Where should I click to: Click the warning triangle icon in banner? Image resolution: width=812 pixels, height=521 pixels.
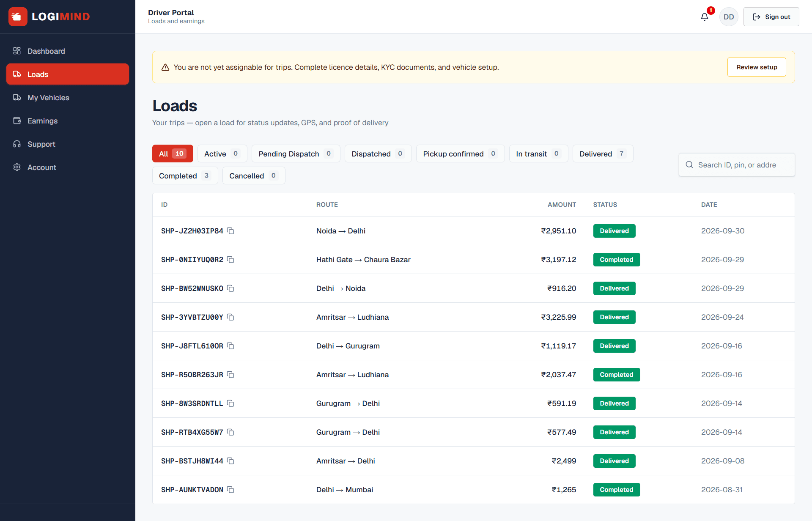coord(165,67)
